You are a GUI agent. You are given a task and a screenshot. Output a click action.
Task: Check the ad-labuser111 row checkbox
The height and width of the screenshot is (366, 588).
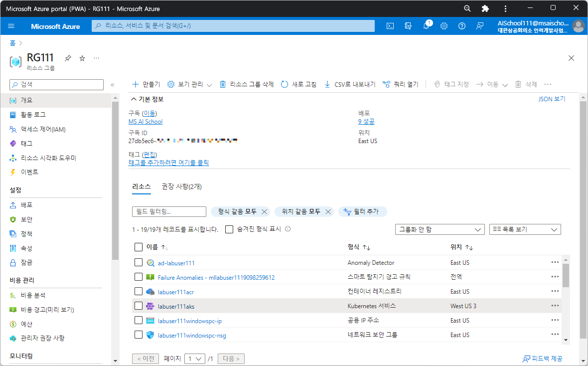[139, 262]
